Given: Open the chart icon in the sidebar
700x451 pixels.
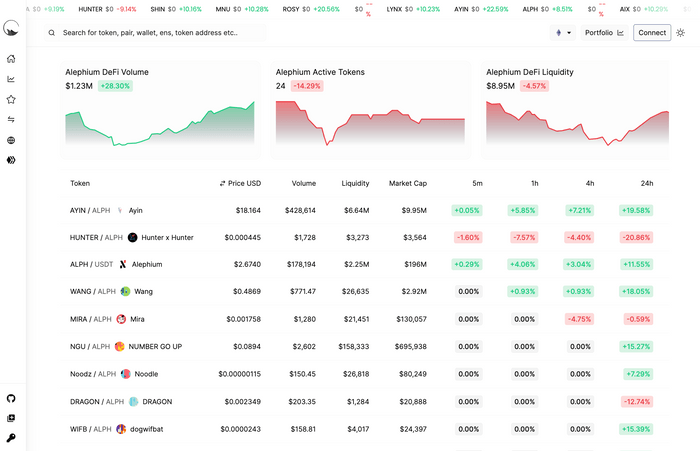Looking at the screenshot, I should [11, 79].
